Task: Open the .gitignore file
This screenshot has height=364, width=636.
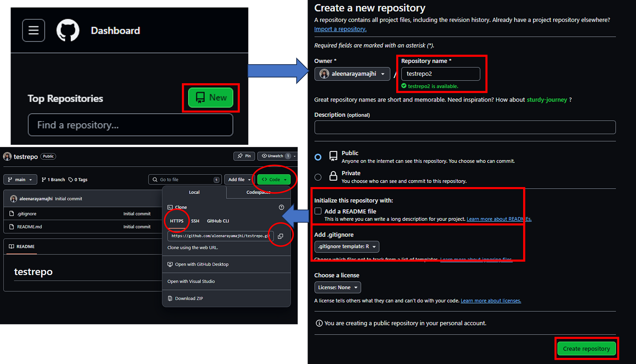Action: click(27, 214)
